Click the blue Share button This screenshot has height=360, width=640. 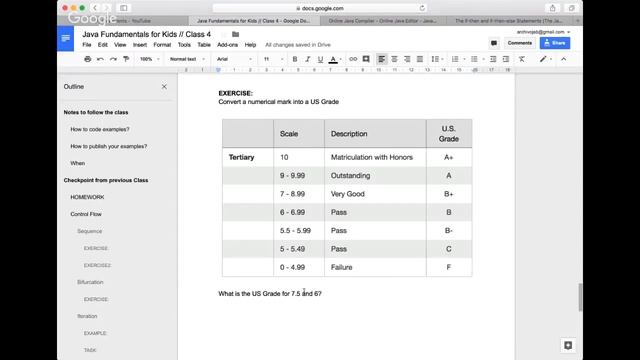tap(555, 43)
